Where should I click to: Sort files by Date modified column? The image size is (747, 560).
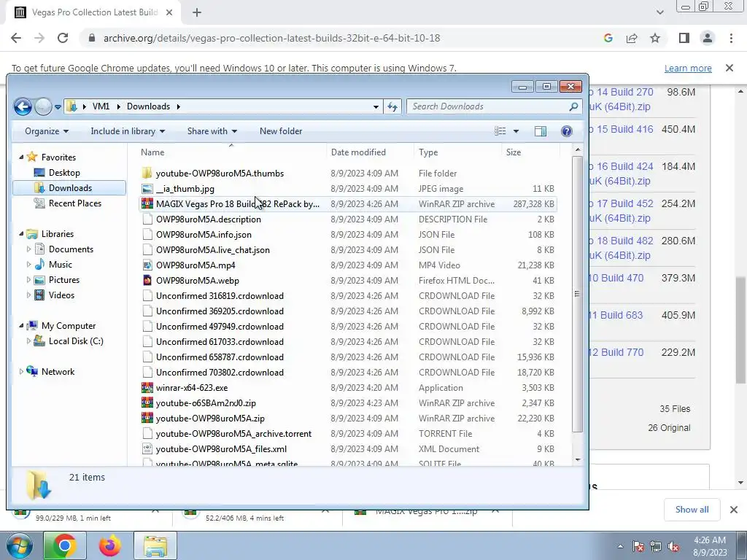pos(370,152)
